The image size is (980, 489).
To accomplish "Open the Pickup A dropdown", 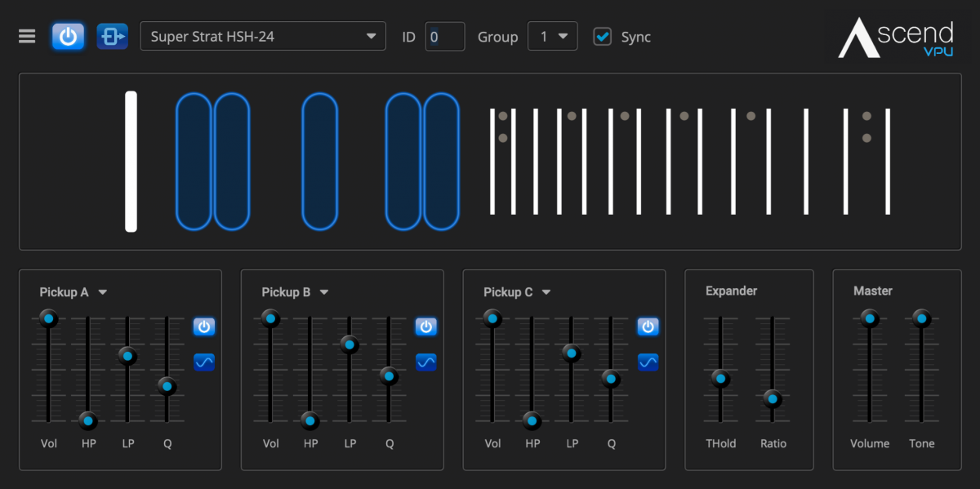I will pyautogui.click(x=74, y=292).
